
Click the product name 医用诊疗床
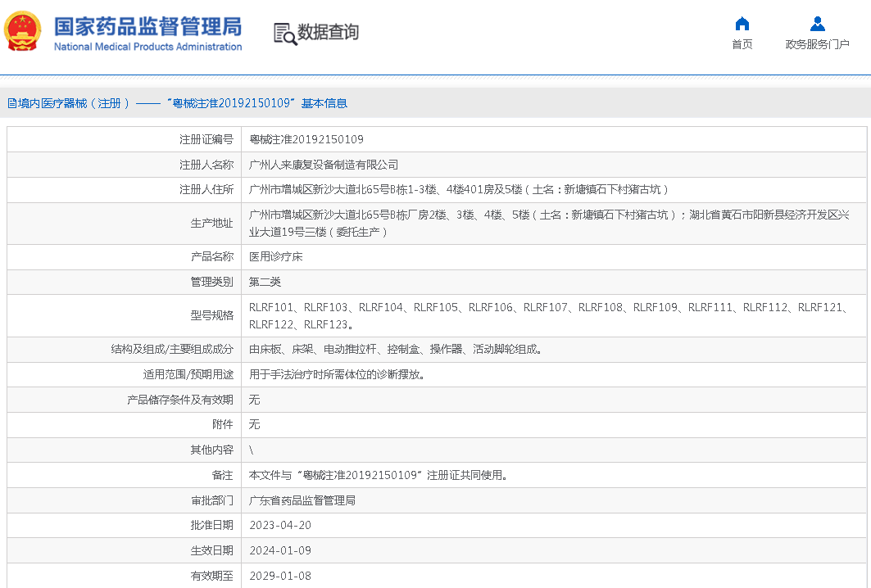pos(276,257)
